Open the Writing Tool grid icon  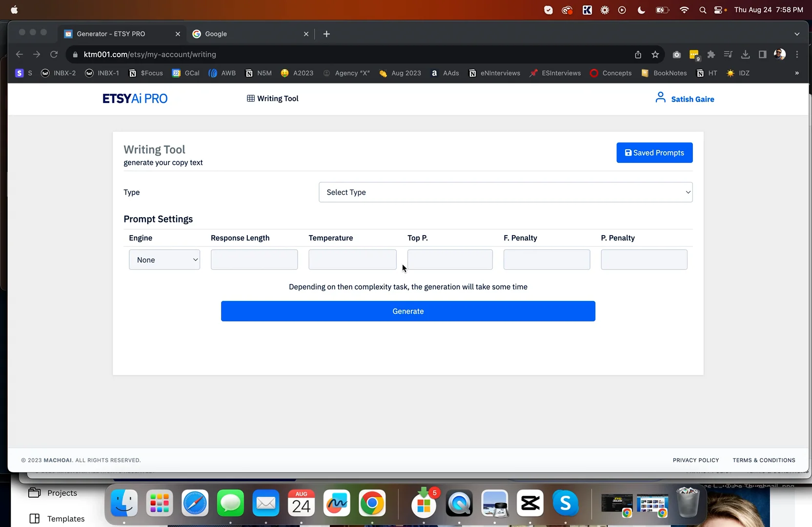point(250,98)
